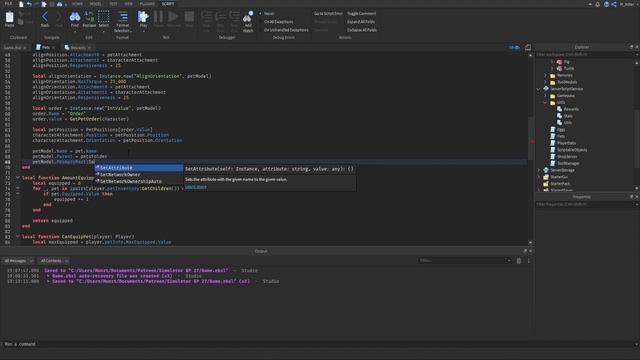640x360 pixels.
Task: Expand the Gamepass folder in Explorer
Action: coord(545,96)
